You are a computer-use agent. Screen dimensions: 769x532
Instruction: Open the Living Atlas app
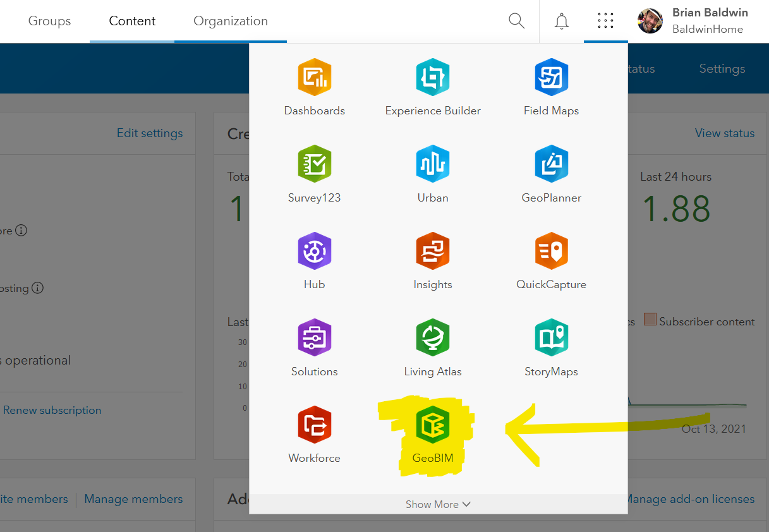433,348
